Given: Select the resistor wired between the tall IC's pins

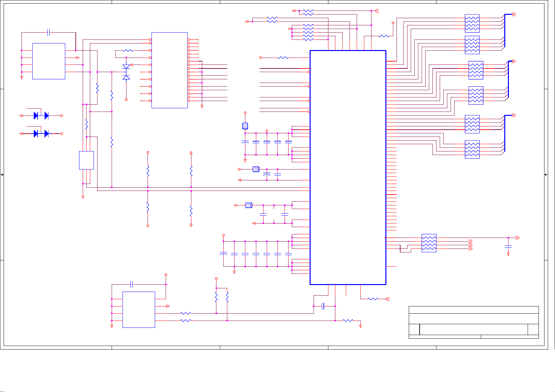Looking at the screenshot, I should 128,51.
